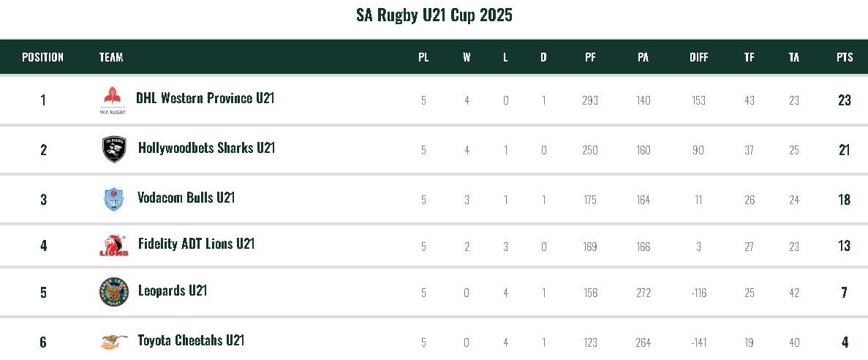The width and height of the screenshot is (868, 360).
Task: Open Toyota Cheetahs U21 team link
Action: 191,340
